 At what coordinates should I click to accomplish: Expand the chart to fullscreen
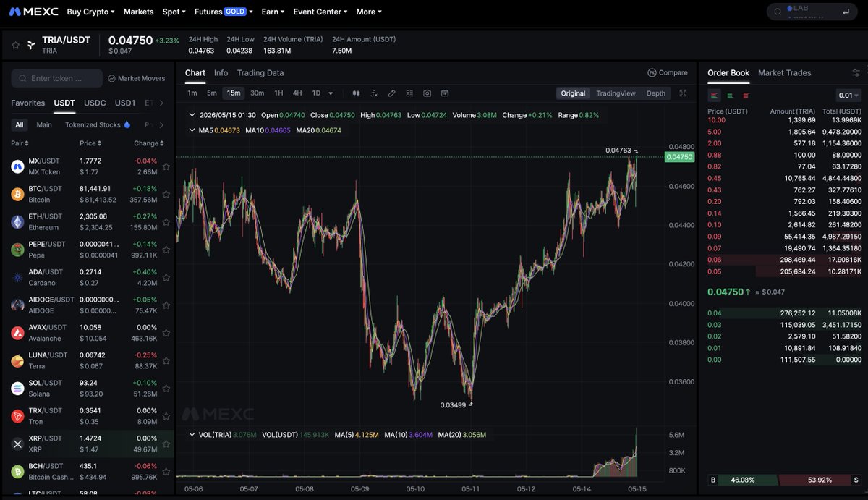click(683, 93)
